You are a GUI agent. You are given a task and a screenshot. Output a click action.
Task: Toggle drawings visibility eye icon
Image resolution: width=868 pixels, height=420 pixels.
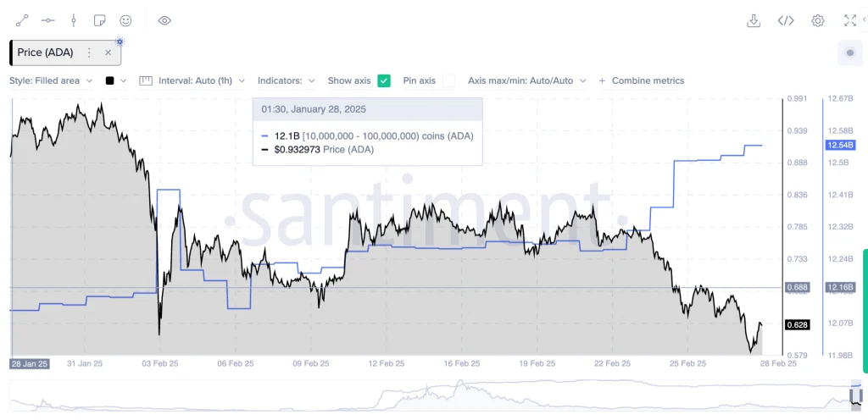click(164, 21)
